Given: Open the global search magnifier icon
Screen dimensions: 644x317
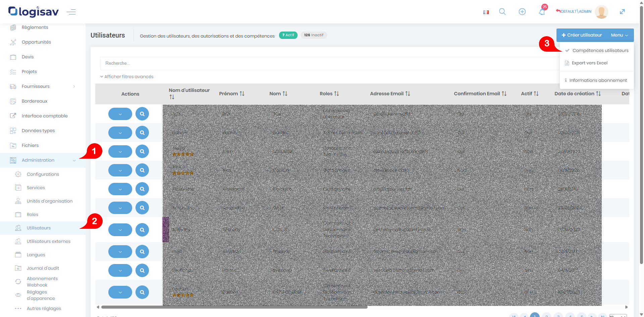Looking at the screenshot, I should [502, 12].
